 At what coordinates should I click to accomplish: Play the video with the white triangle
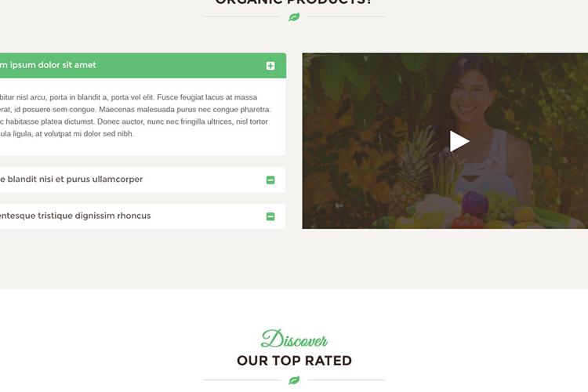(x=459, y=141)
